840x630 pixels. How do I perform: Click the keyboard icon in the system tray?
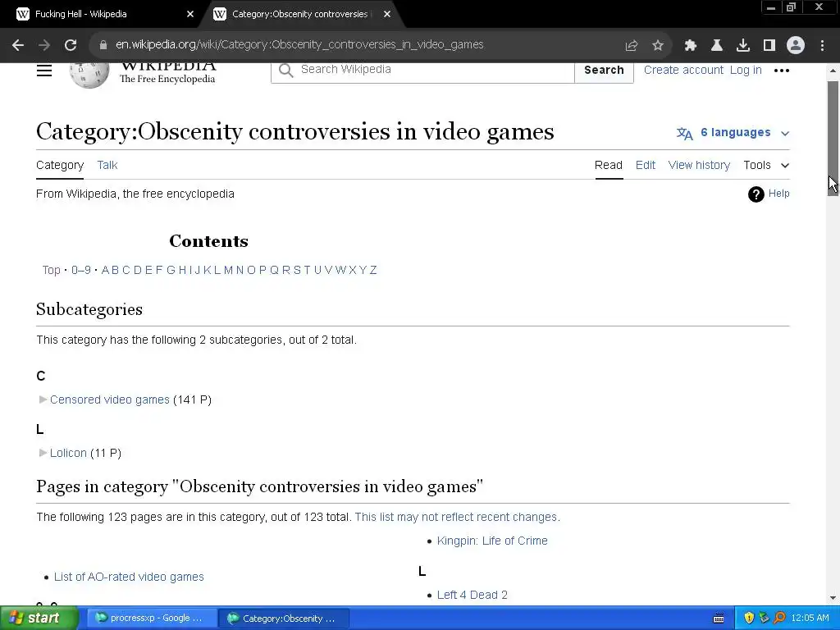[x=719, y=619]
